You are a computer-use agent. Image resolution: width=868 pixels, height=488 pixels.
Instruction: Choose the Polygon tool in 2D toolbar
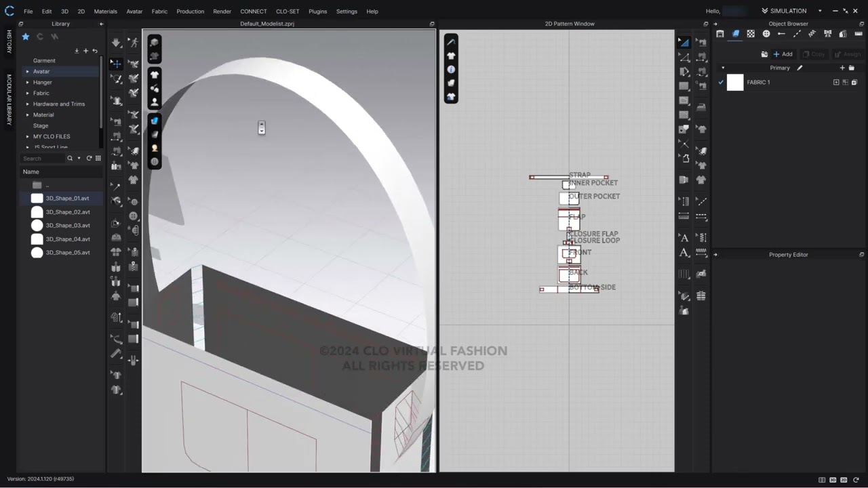684,72
